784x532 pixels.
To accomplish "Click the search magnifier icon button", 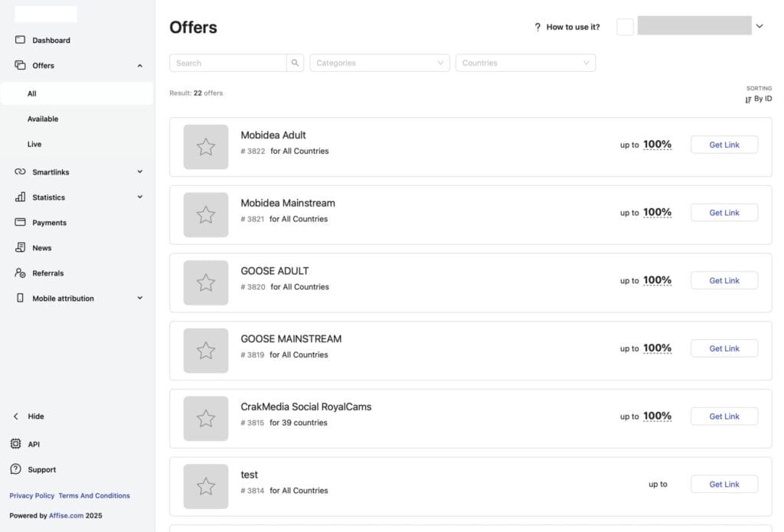I will click(296, 63).
